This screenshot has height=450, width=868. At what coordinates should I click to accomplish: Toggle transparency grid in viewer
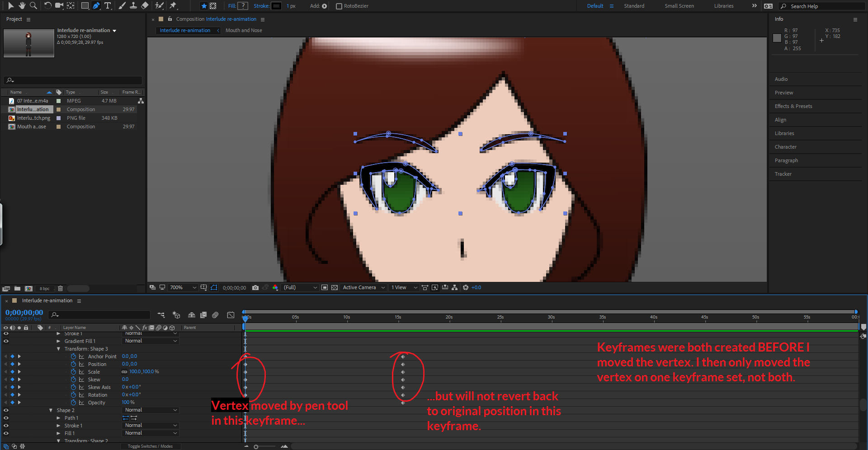pos(335,287)
